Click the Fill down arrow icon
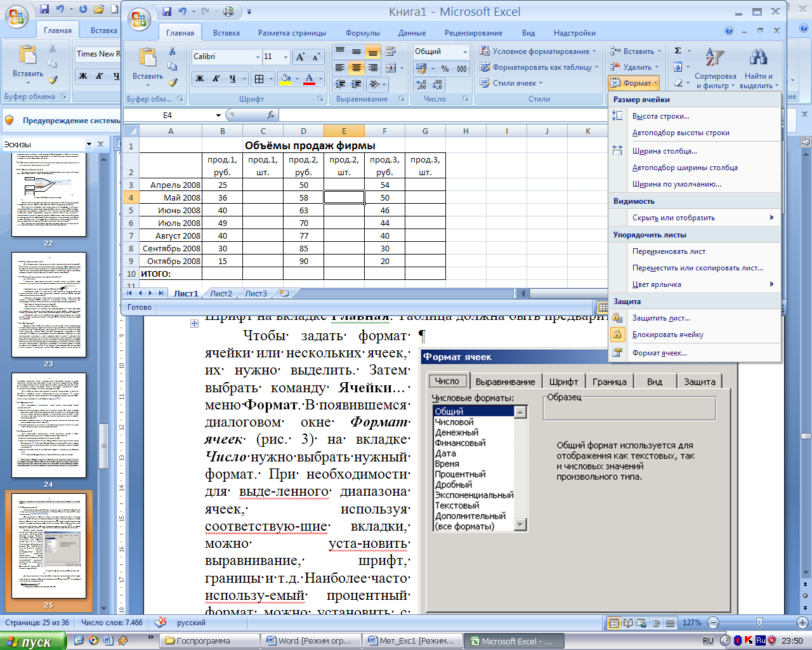Viewport: 812px width, 650px height. click(x=678, y=67)
